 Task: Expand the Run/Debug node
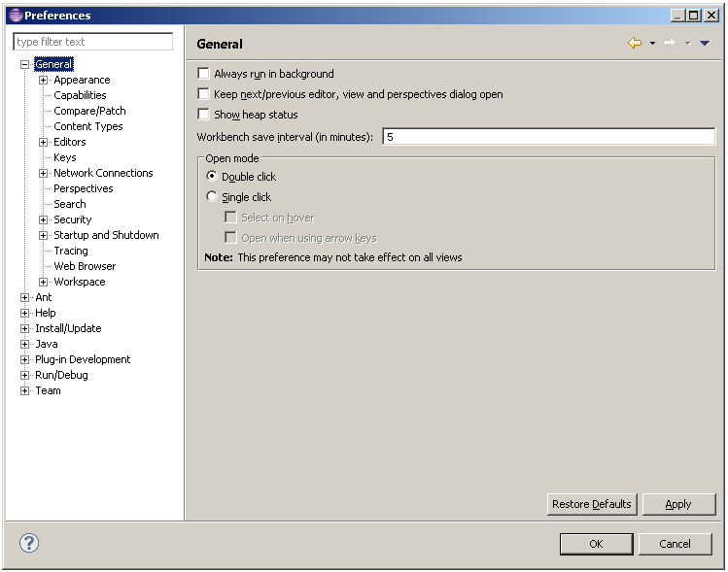pos(24,375)
